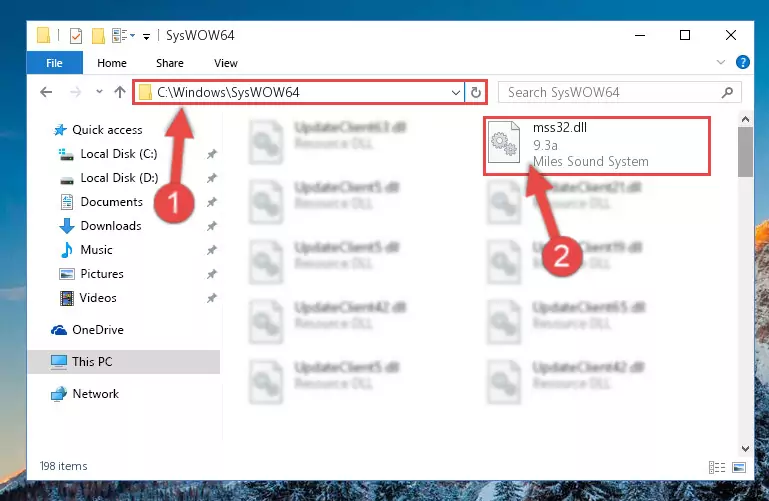Select the mss32.dll file
Screen dimensions: 769x501
(x=597, y=146)
